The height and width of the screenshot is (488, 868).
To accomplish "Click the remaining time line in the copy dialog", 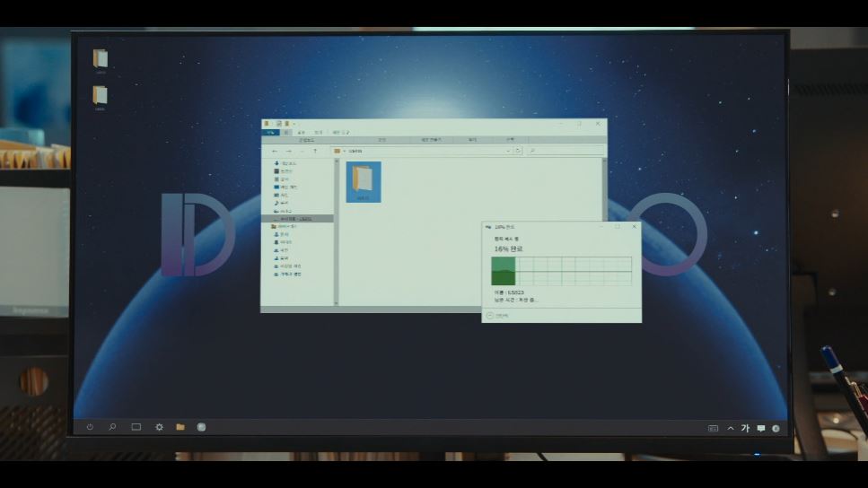I will 516,300.
